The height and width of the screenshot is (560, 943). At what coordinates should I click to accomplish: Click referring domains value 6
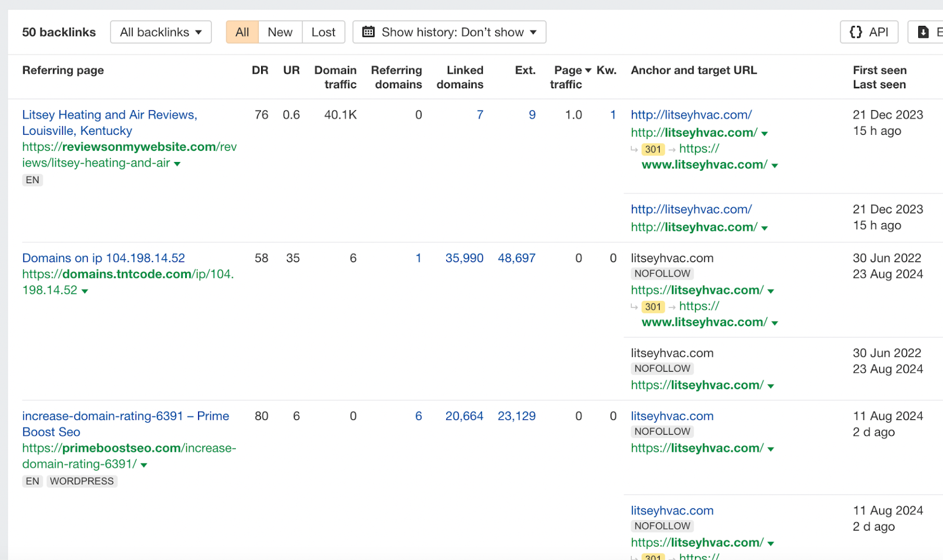(418, 416)
